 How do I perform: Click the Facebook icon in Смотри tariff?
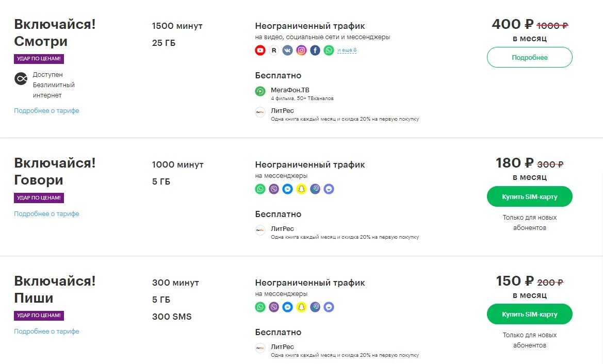click(x=315, y=51)
